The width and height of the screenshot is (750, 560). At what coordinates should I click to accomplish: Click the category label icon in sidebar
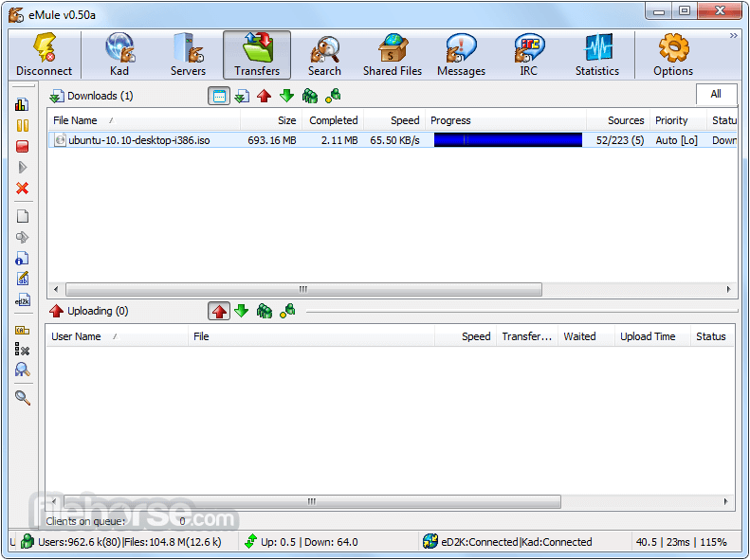pyautogui.click(x=22, y=330)
